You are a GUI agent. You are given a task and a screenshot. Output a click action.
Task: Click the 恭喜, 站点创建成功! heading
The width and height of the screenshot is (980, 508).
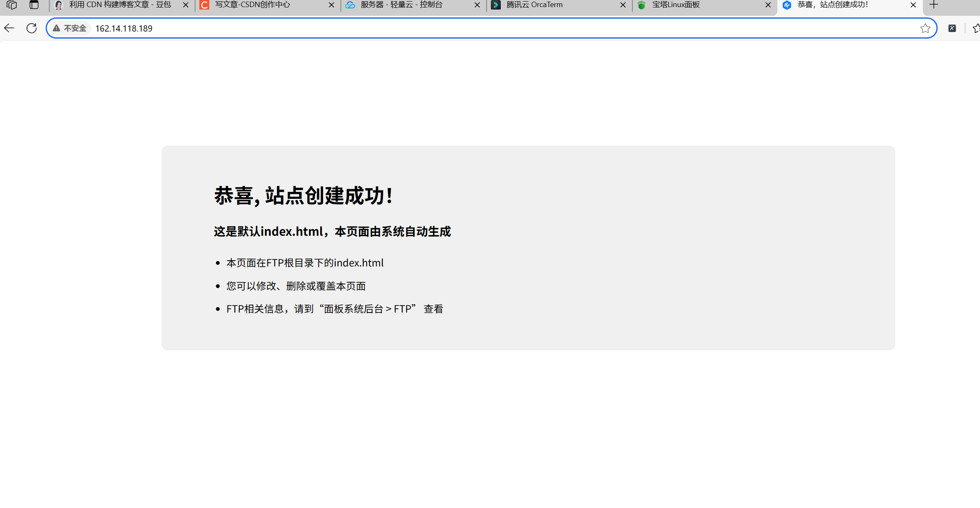click(303, 195)
